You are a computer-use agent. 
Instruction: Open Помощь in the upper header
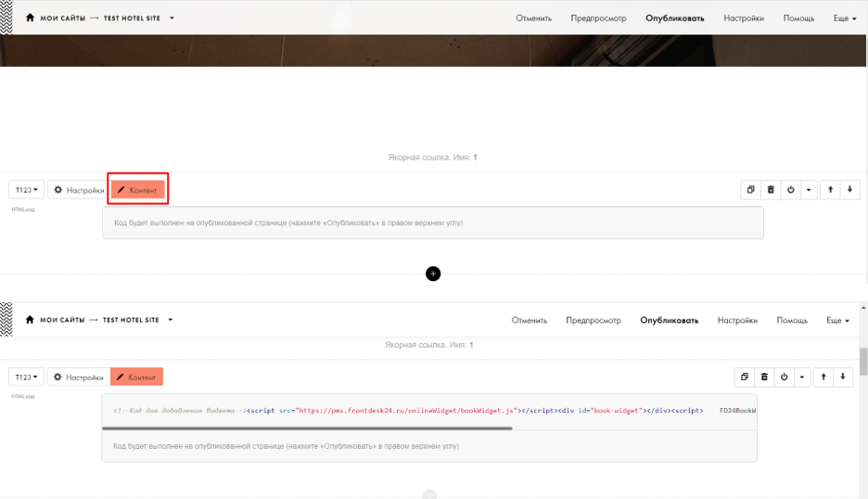[798, 19]
